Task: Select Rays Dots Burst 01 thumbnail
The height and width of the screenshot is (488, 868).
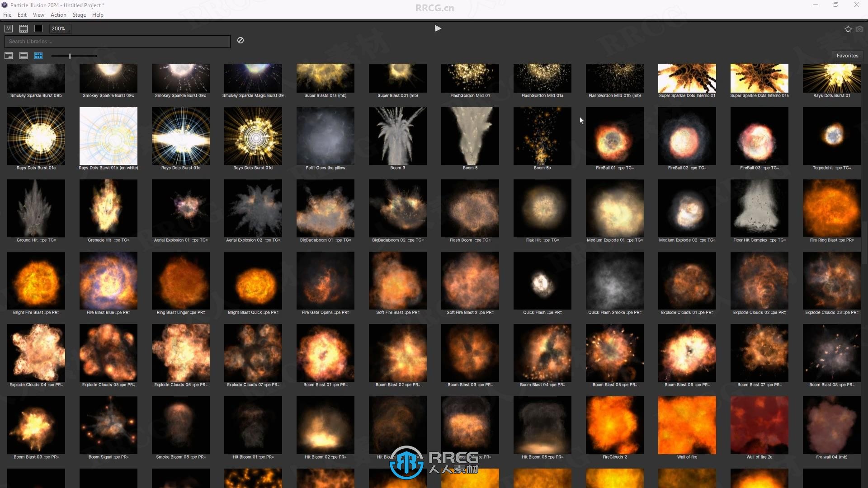Action: (x=832, y=78)
